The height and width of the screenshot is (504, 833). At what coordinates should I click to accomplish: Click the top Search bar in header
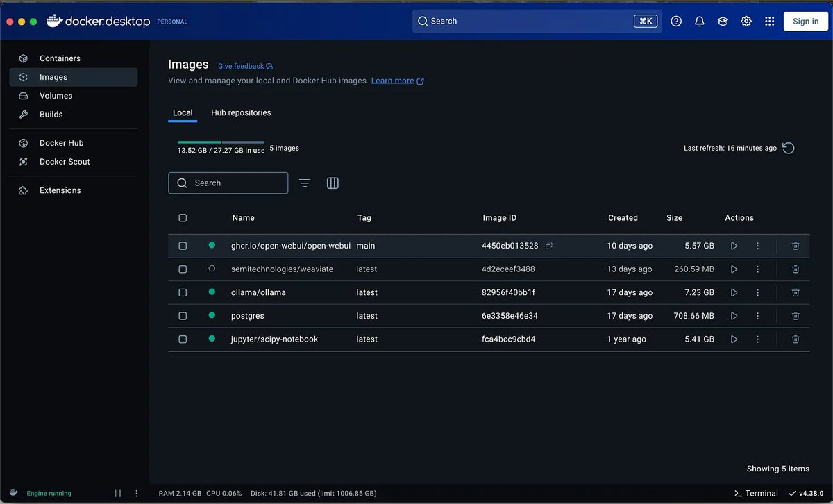[x=537, y=22]
